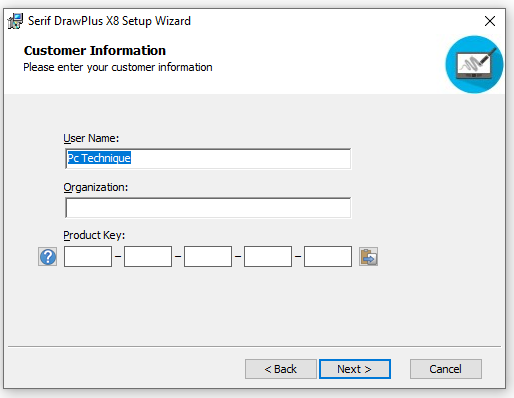Image resolution: width=514 pixels, height=398 pixels.
Task: Focus the Organization text field
Action: 208,208
